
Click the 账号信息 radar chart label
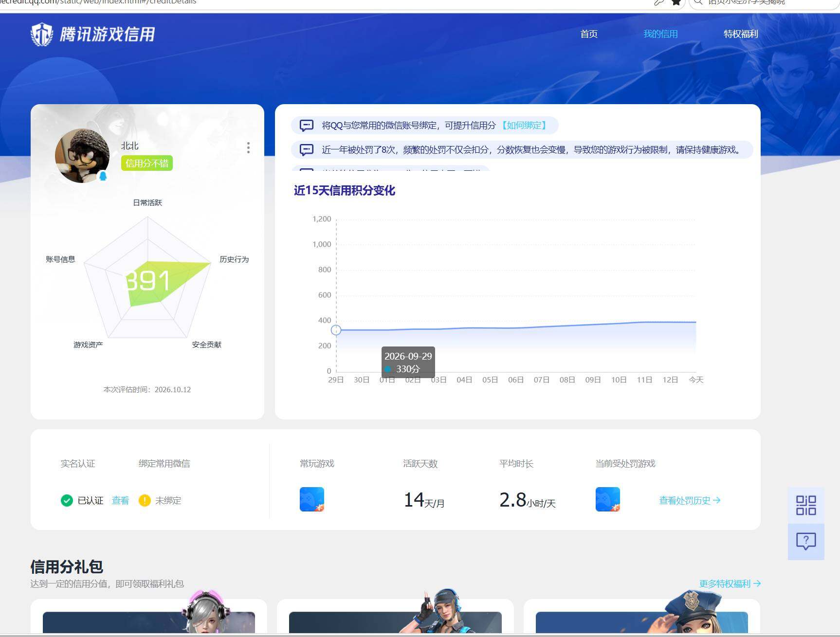pyautogui.click(x=60, y=259)
